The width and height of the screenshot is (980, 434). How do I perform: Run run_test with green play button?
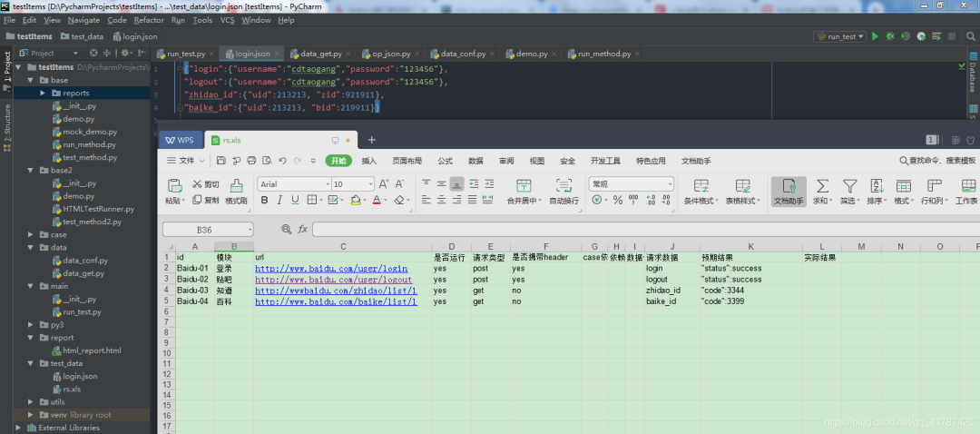pos(875,37)
